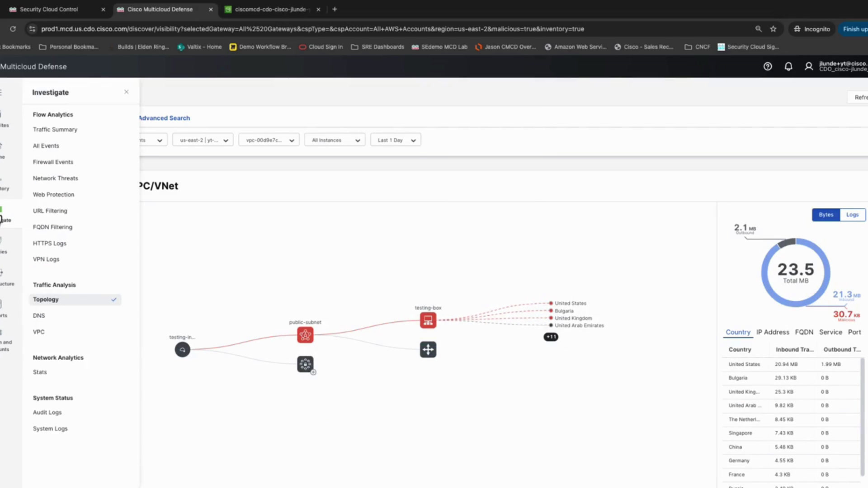
Task: Open the All Instances dropdown
Action: click(335, 140)
